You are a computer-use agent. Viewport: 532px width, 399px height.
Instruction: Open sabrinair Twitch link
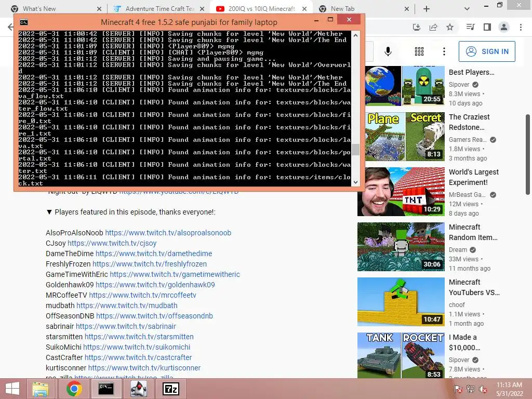[126, 326]
